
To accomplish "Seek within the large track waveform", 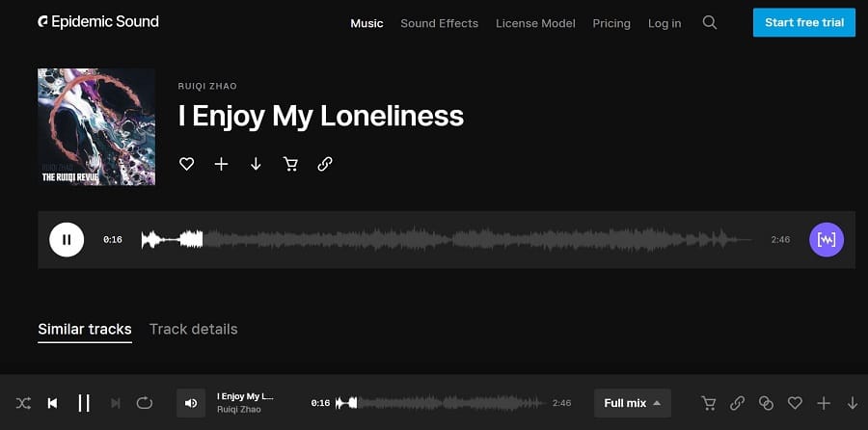I will (x=447, y=240).
